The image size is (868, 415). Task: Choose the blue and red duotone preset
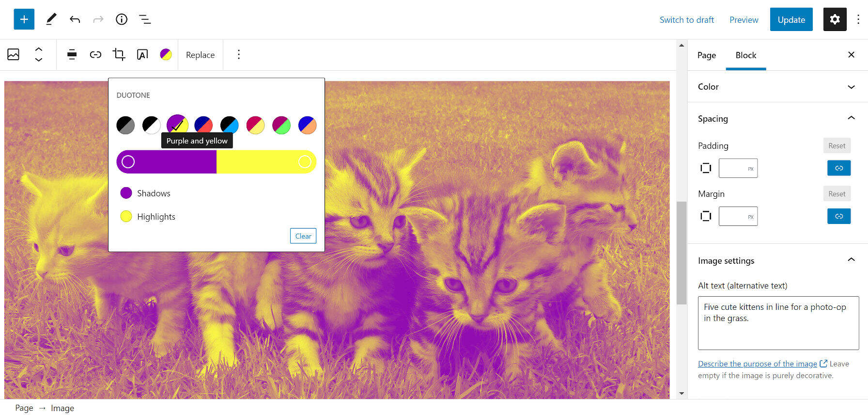(203, 125)
